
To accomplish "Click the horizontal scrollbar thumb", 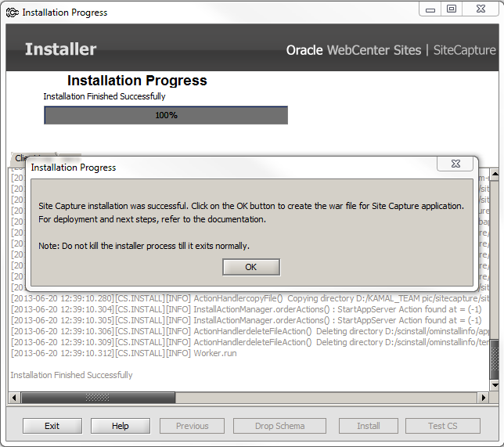I will tap(98, 398).
